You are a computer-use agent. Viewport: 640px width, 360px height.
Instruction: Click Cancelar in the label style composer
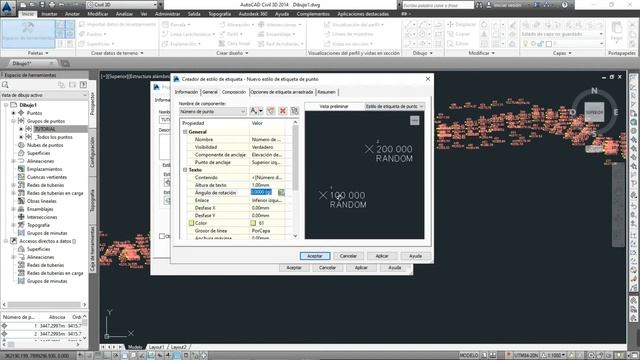348,256
